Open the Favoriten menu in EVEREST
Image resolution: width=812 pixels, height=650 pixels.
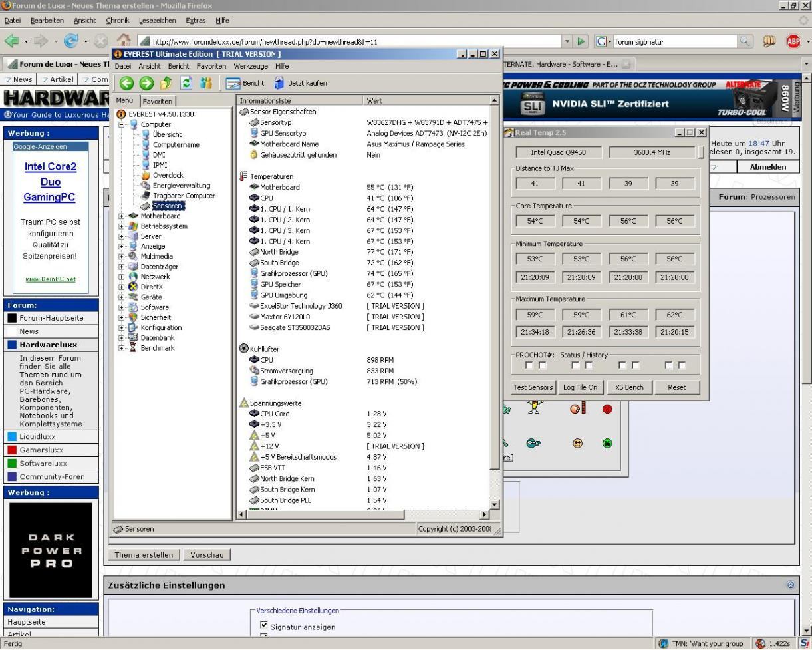[211, 66]
